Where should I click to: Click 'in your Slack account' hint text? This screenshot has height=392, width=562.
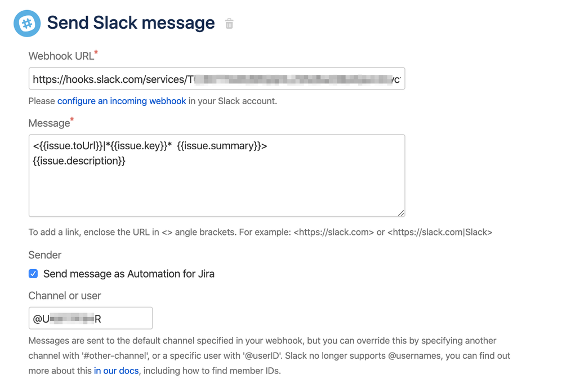click(x=233, y=101)
